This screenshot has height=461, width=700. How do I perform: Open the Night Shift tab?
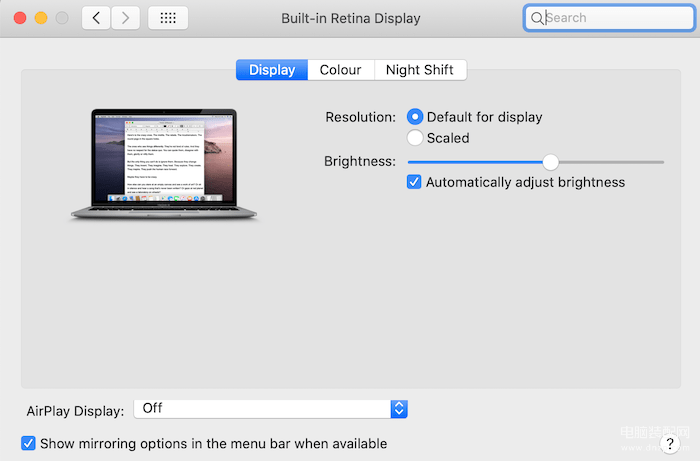tap(420, 70)
